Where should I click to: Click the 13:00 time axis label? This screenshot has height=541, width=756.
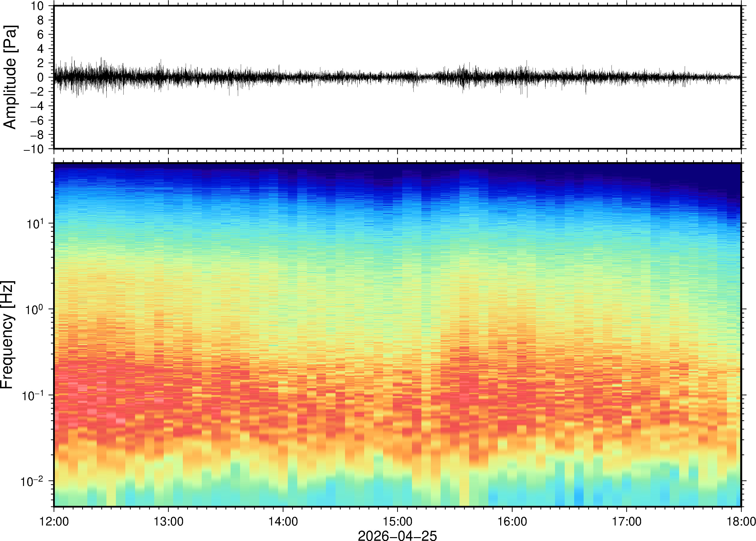pyautogui.click(x=168, y=521)
